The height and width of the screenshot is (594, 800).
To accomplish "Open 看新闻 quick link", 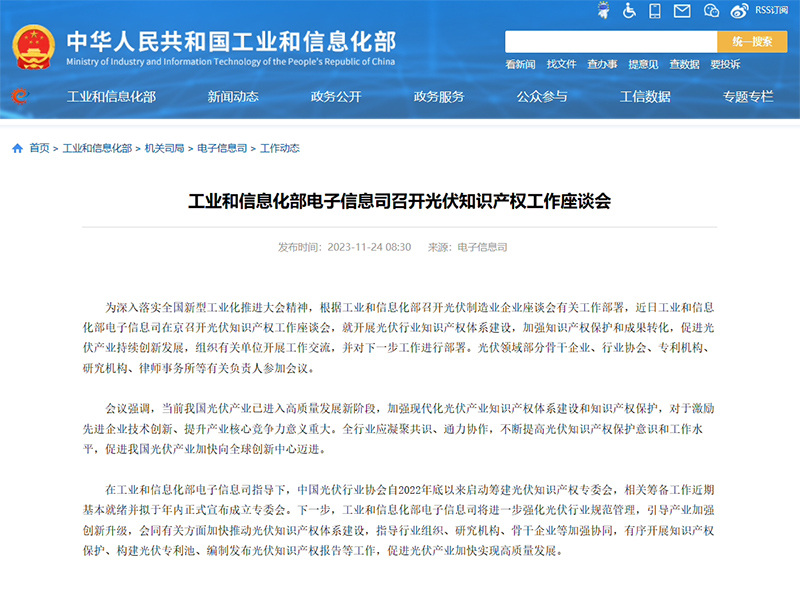I will tap(520, 64).
